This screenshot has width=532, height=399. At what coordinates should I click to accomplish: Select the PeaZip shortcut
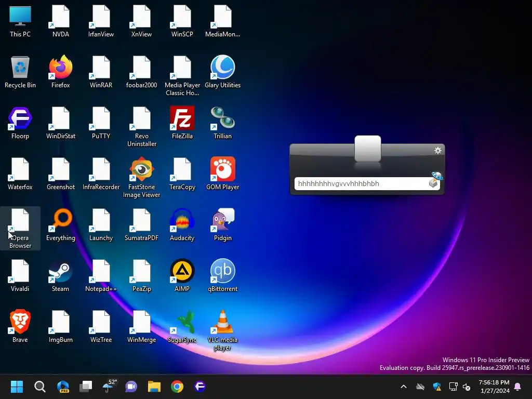click(x=141, y=275)
